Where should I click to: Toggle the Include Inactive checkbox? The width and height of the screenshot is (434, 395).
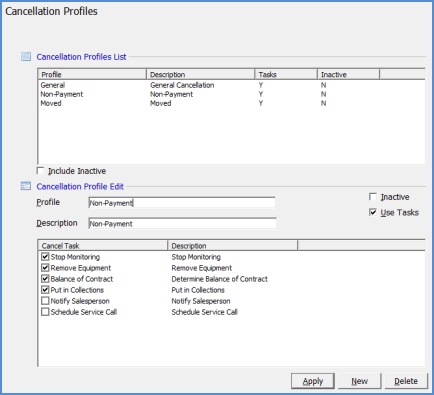click(40, 171)
